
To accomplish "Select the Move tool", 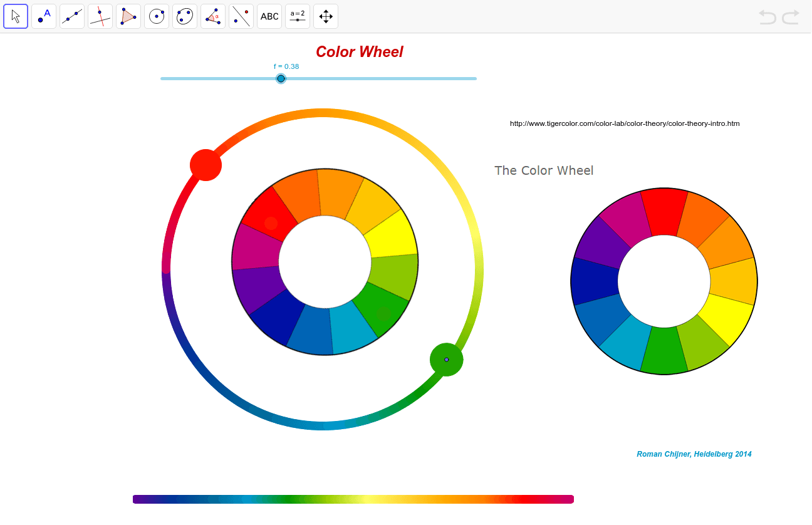I will pos(16,16).
